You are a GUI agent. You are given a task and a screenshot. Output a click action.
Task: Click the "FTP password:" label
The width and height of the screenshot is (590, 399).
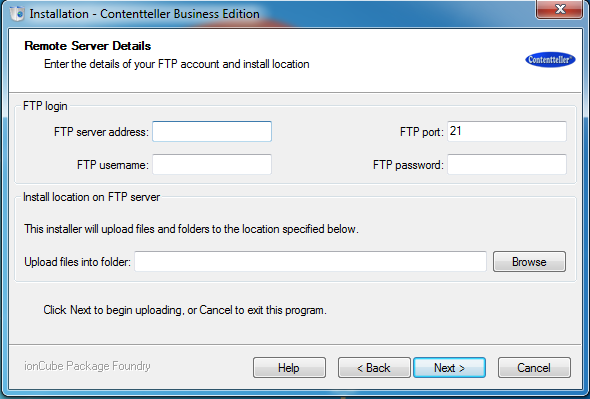[408, 165]
